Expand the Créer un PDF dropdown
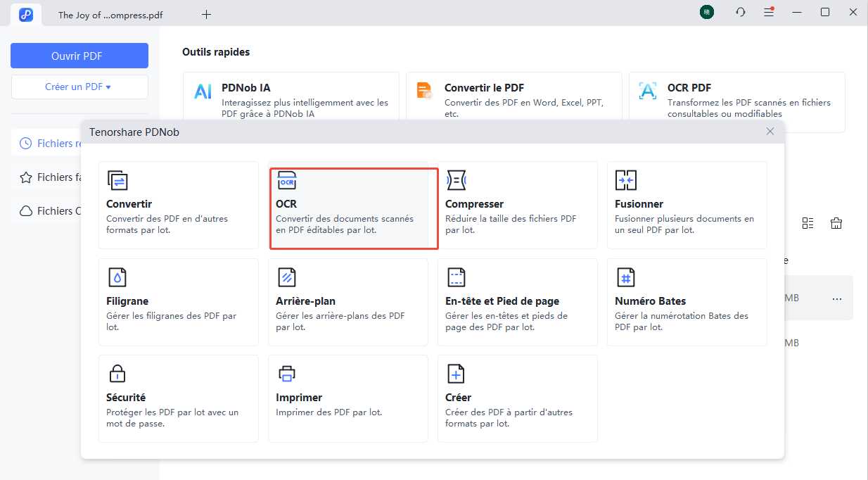This screenshot has width=868, height=480. [x=79, y=87]
